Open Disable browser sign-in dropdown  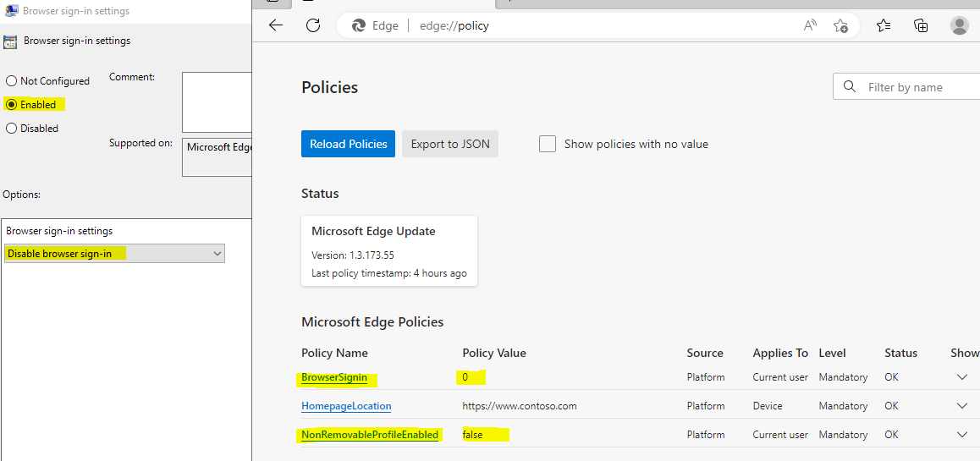click(x=114, y=253)
